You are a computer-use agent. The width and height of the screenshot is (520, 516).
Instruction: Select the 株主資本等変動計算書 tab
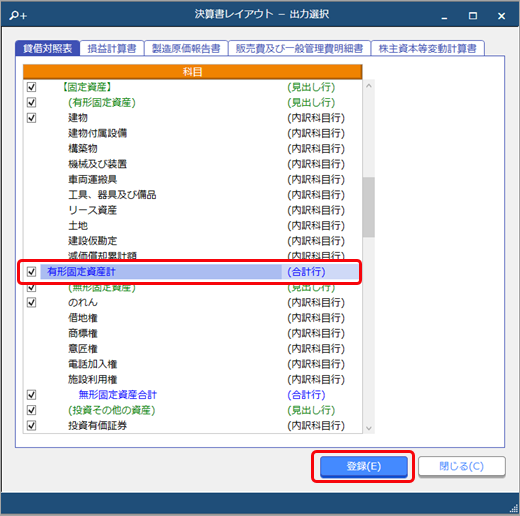(428, 48)
